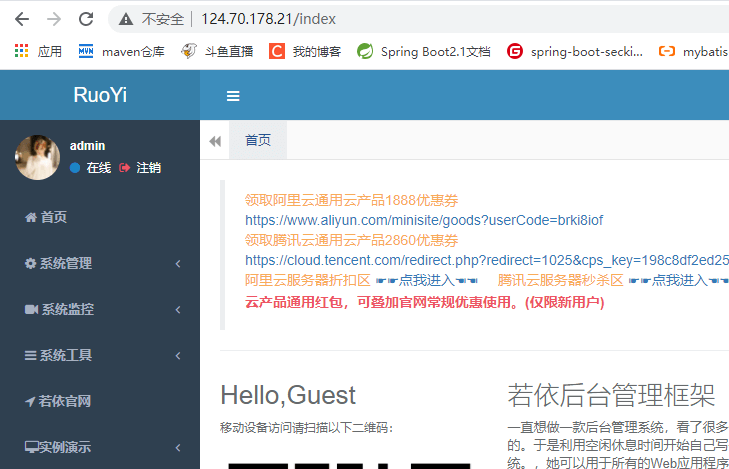
Task: Click the video camera icon for 系统监控
Action: point(31,309)
